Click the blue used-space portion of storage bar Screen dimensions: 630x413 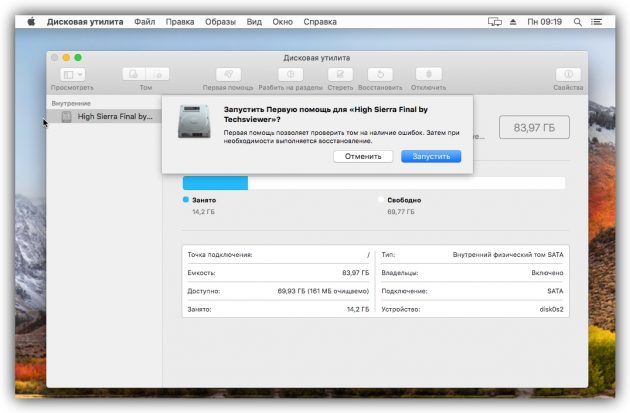coord(215,183)
